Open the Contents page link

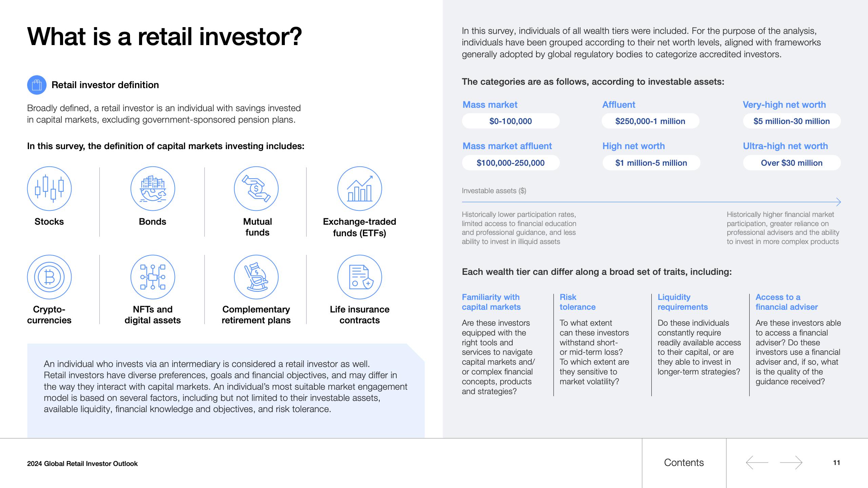pos(684,463)
